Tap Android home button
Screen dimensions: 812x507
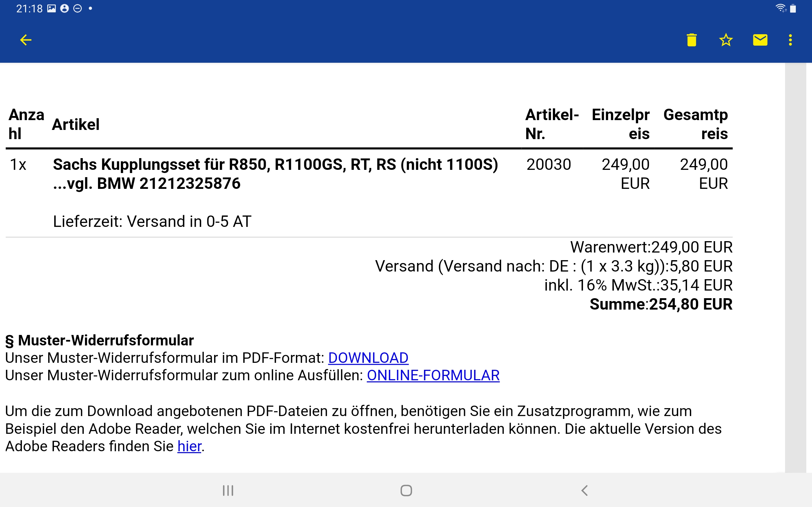pos(406,491)
